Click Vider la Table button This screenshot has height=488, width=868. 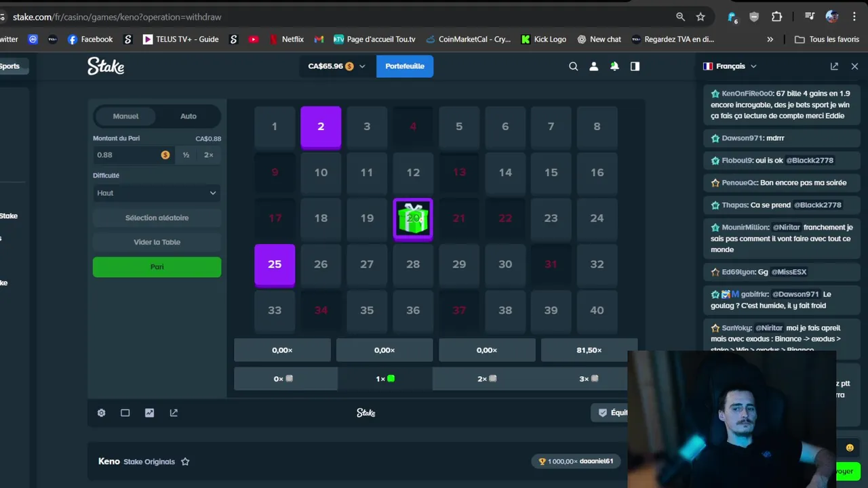[x=157, y=242]
